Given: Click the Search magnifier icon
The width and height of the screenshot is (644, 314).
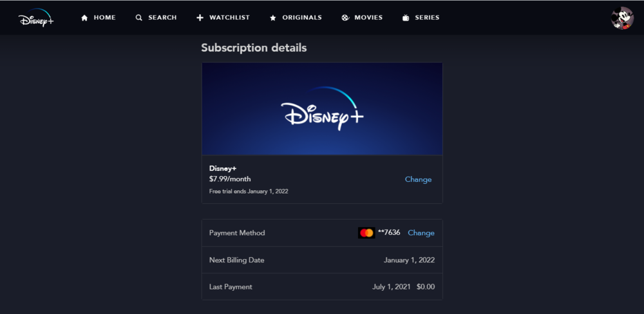Looking at the screenshot, I should [x=139, y=18].
